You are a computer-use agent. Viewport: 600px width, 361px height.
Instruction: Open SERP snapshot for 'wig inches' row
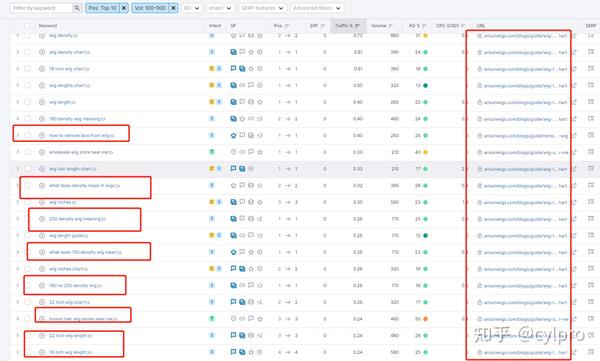click(x=591, y=202)
